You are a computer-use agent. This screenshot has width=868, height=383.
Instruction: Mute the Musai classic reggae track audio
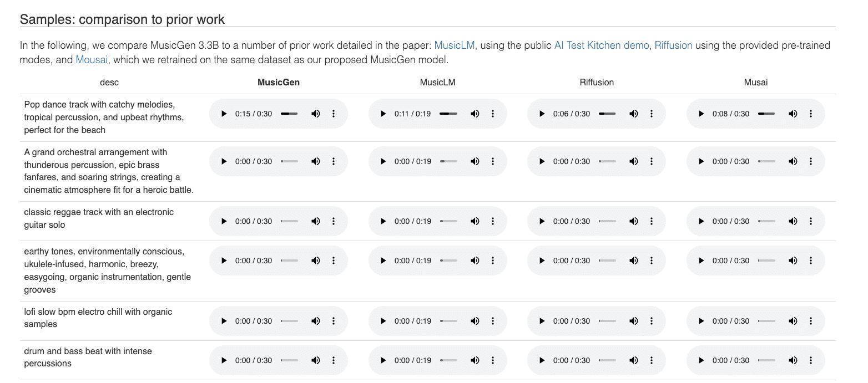coord(793,221)
